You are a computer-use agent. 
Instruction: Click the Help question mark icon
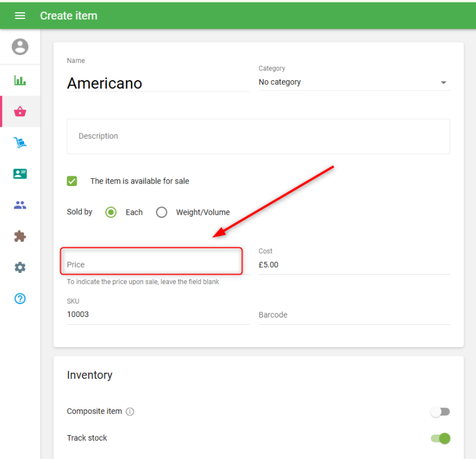click(20, 299)
